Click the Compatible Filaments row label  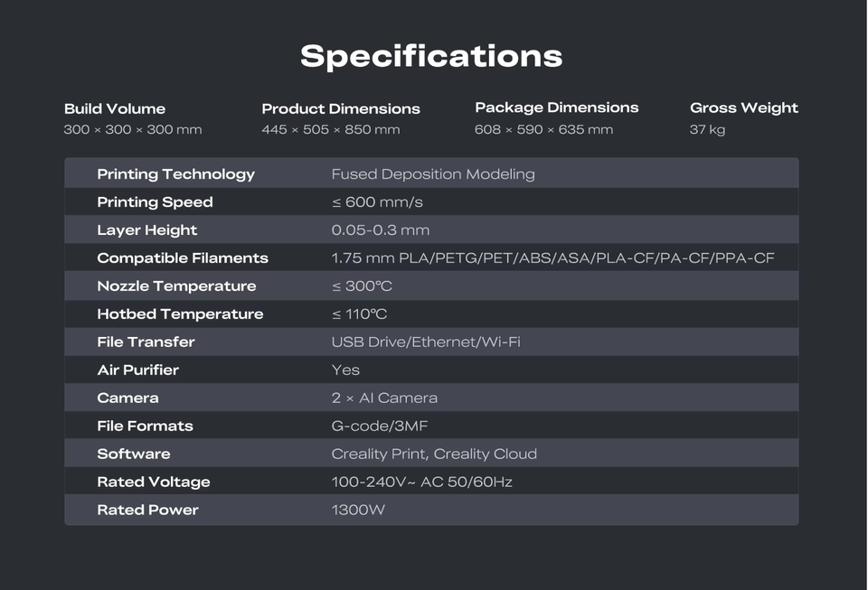(183, 258)
